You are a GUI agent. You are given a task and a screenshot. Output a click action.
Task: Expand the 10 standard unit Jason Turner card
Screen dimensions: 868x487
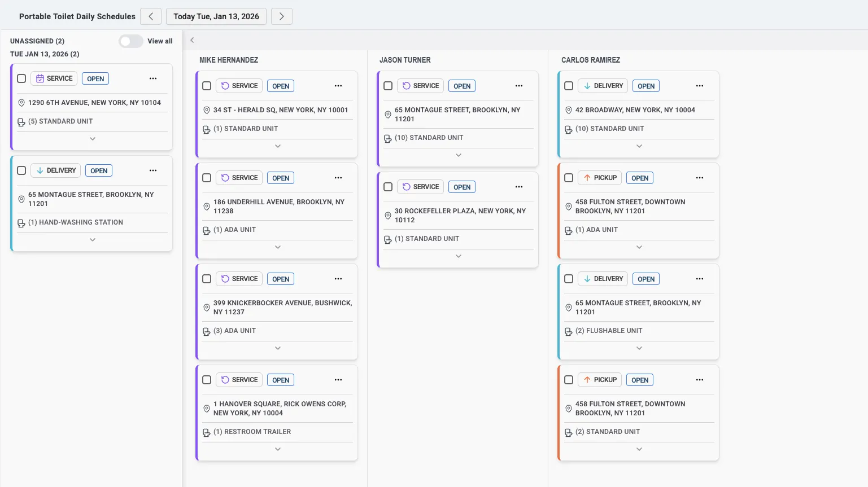(459, 155)
